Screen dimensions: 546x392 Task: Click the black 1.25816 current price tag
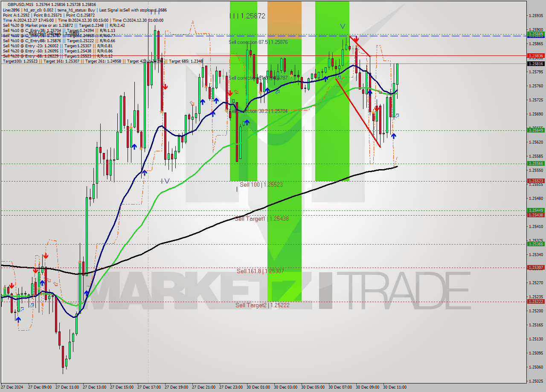pyautogui.click(x=536, y=63)
